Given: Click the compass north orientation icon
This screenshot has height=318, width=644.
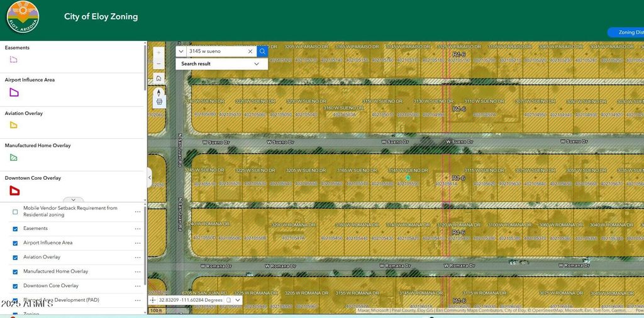Looking at the screenshot, I should [158, 92].
